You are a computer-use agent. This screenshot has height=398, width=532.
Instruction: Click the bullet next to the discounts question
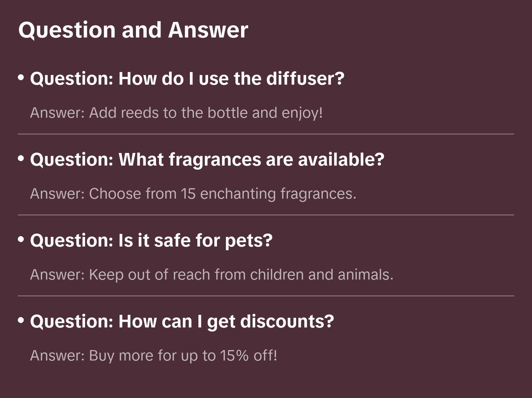point(21,320)
